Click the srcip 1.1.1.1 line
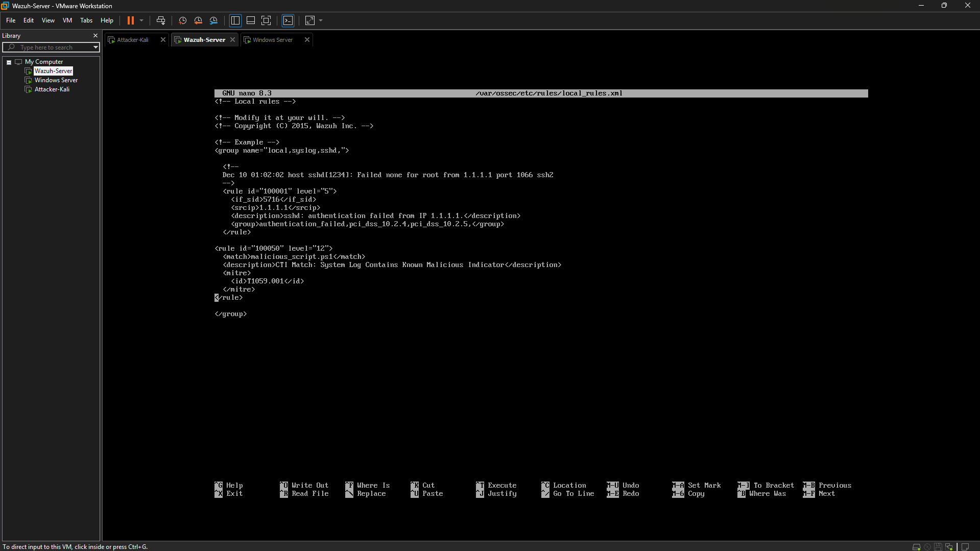This screenshot has height=551, width=980. 276,208
